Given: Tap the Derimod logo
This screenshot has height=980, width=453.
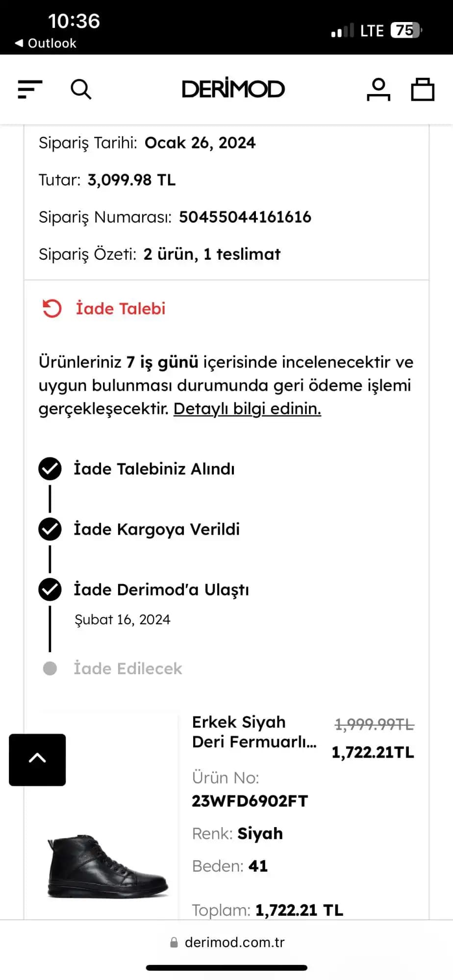Looking at the screenshot, I should [x=233, y=89].
